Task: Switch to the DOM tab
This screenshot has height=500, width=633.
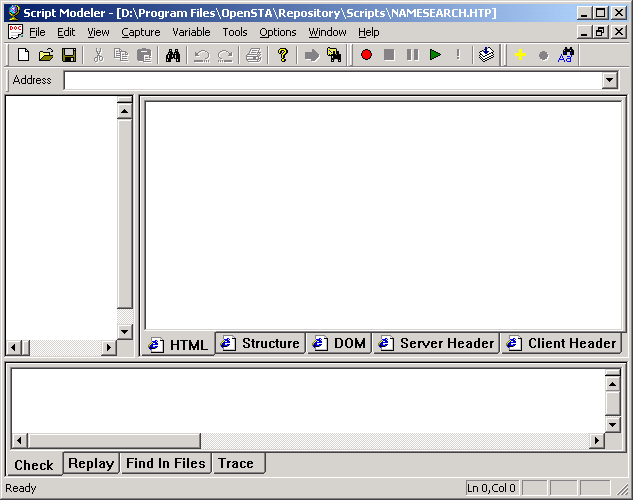Action: click(339, 343)
